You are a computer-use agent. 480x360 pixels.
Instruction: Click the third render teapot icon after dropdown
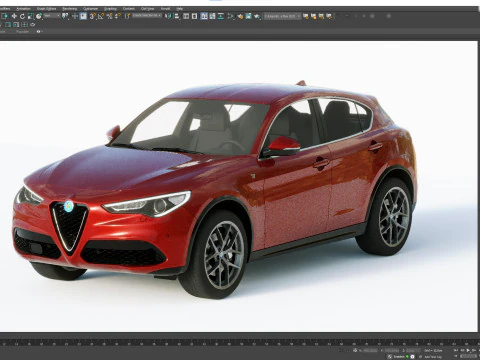(322, 16)
